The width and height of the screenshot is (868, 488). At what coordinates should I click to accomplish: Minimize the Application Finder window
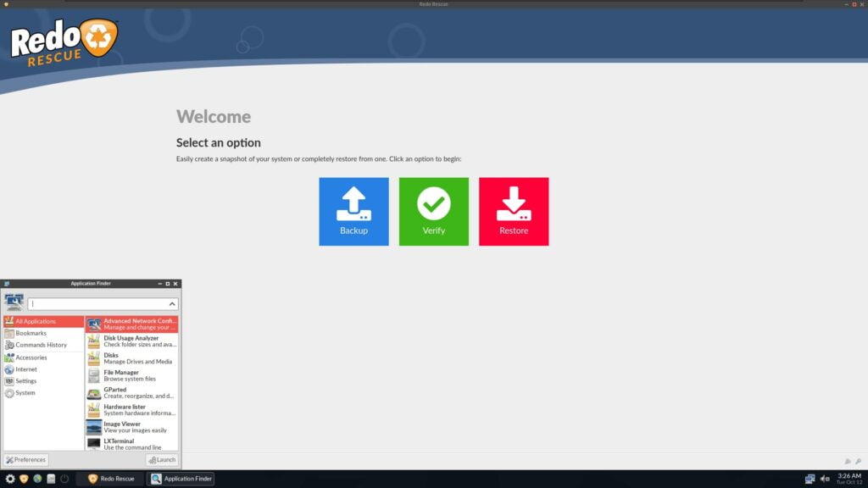click(x=160, y=284)
